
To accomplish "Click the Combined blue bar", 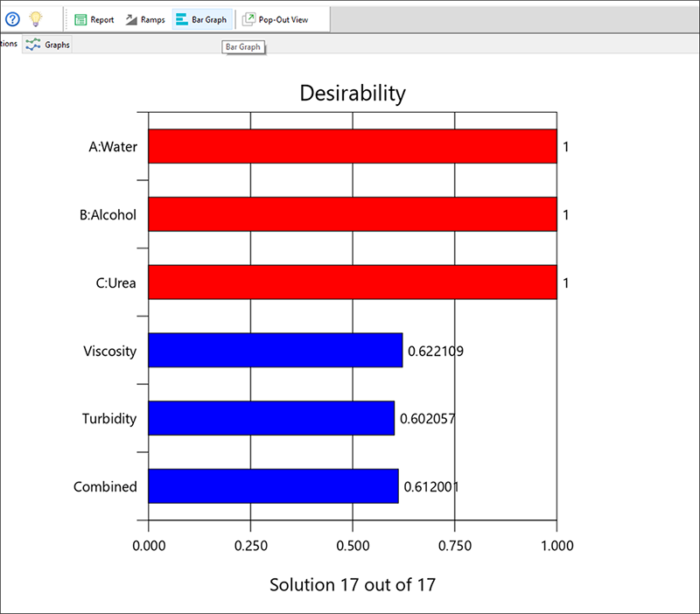I will (273, 486).
